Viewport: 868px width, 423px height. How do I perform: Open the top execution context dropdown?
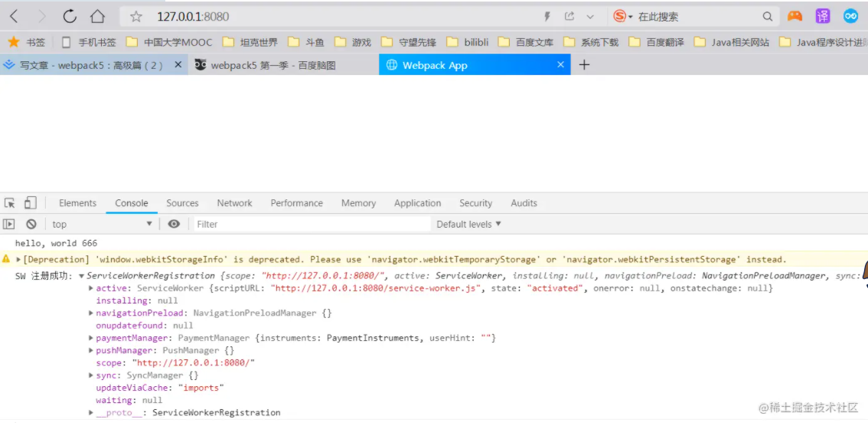pyautogui.click(x=102, y=224)
